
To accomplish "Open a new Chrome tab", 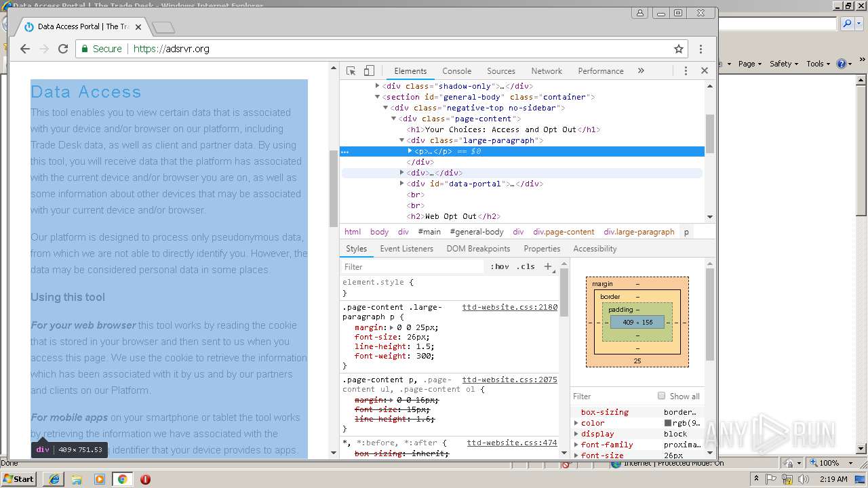I will pos(163,27).
